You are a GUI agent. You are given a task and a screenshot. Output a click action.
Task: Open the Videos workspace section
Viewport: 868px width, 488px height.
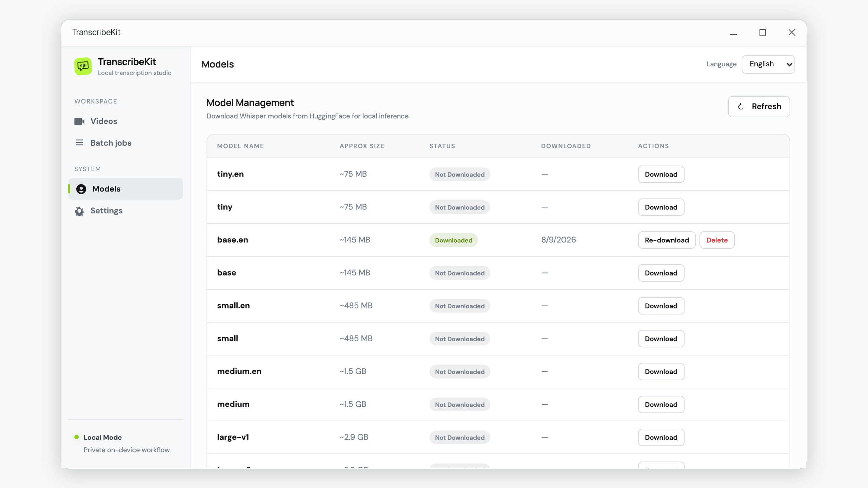coord(125,121)
